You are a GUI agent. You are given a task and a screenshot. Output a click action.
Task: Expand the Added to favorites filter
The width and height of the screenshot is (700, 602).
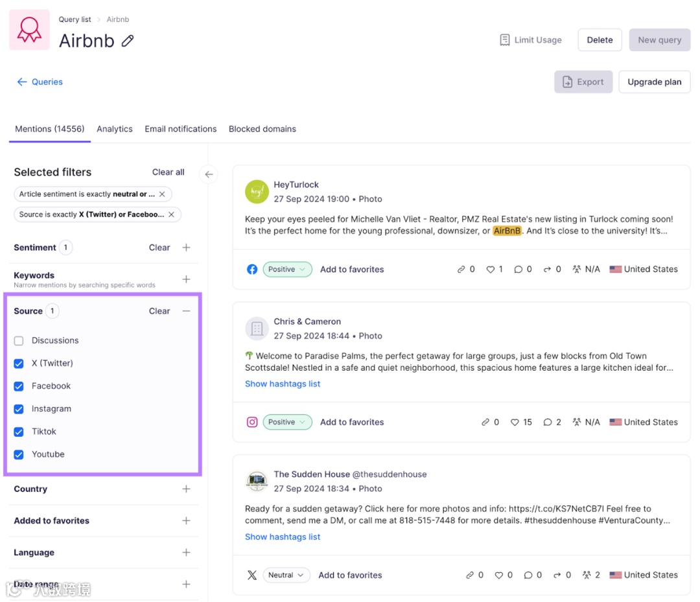click(186, 521)
